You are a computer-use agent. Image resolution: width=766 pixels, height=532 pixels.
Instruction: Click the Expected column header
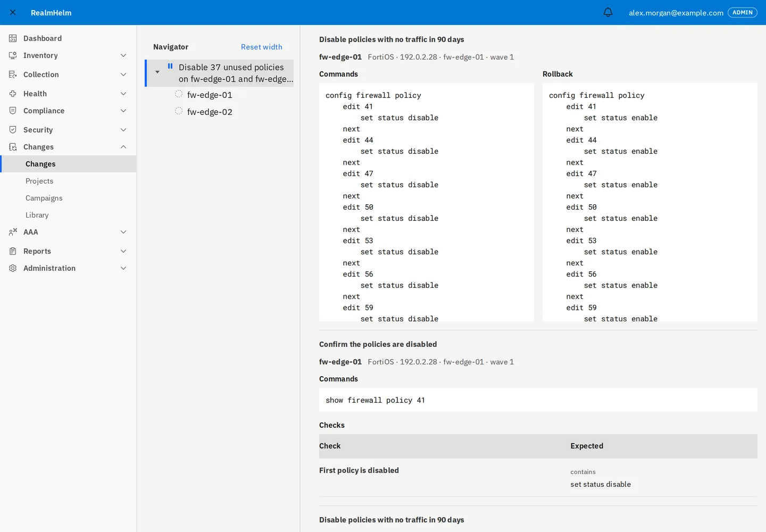pos(587,446)
